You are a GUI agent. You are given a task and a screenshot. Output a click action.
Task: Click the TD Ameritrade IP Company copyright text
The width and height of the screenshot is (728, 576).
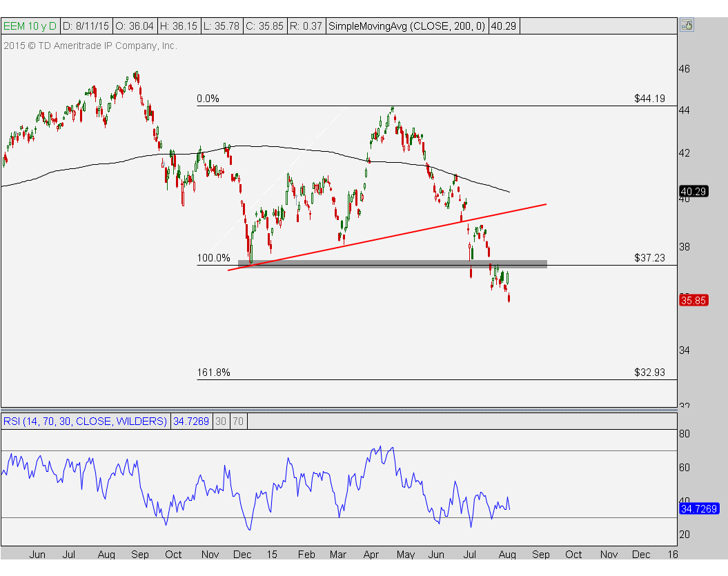[90, 46]
